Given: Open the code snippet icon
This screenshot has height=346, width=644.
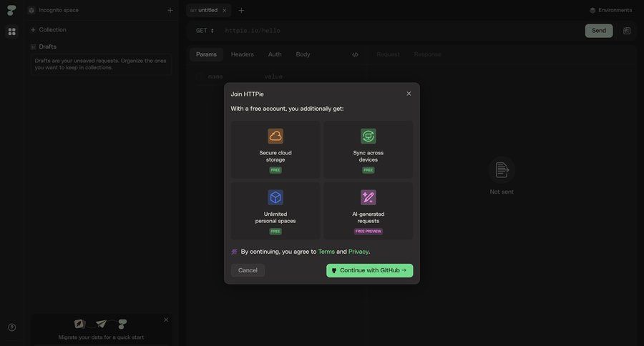Looking at the screenshot, I should (355, 54).
